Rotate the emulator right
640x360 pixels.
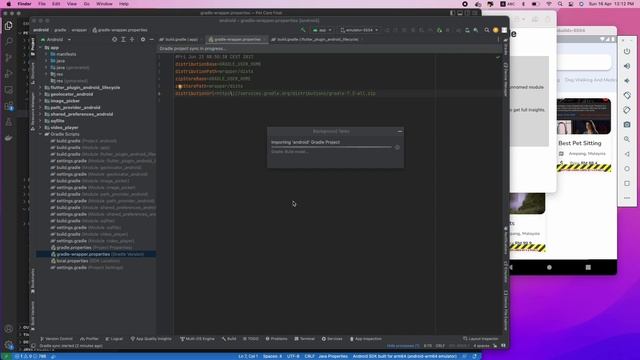click(627, 110)
